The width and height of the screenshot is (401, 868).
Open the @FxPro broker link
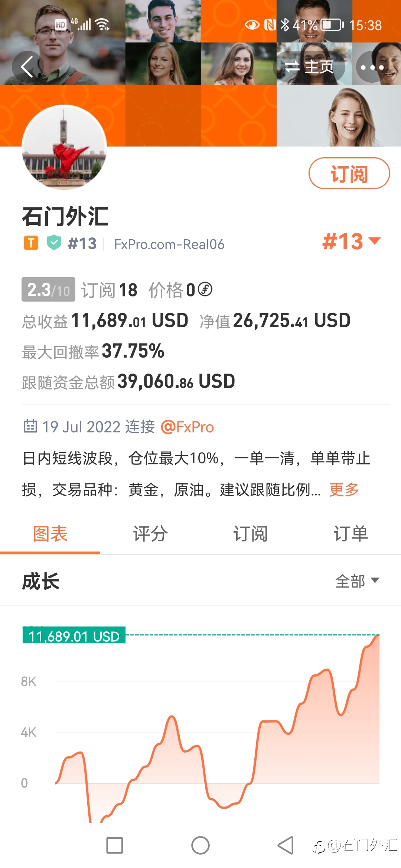click(187, 427)
